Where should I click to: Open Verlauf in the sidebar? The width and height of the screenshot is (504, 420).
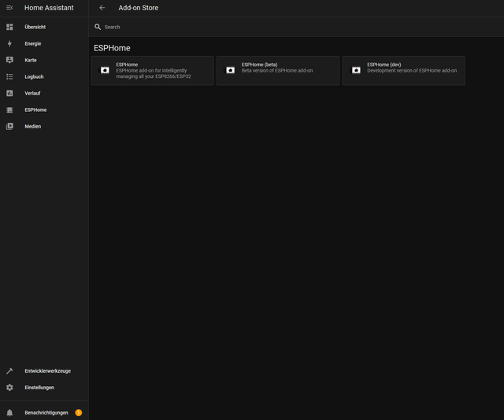pos(44,93)
